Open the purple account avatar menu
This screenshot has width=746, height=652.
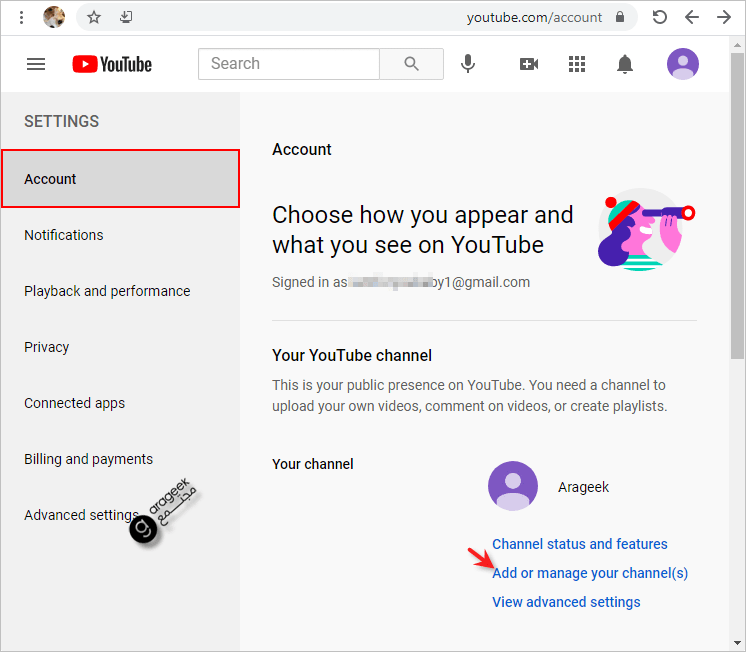(x=683, y=64)
